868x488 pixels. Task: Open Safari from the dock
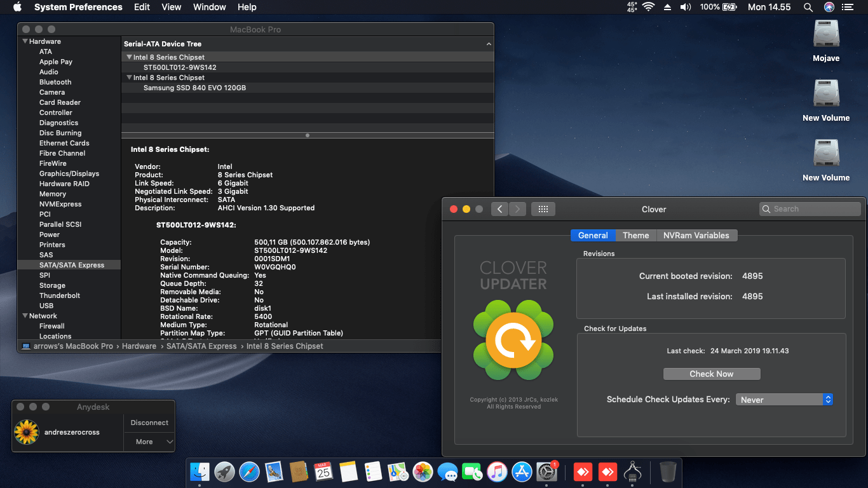(x=249, y=471)
